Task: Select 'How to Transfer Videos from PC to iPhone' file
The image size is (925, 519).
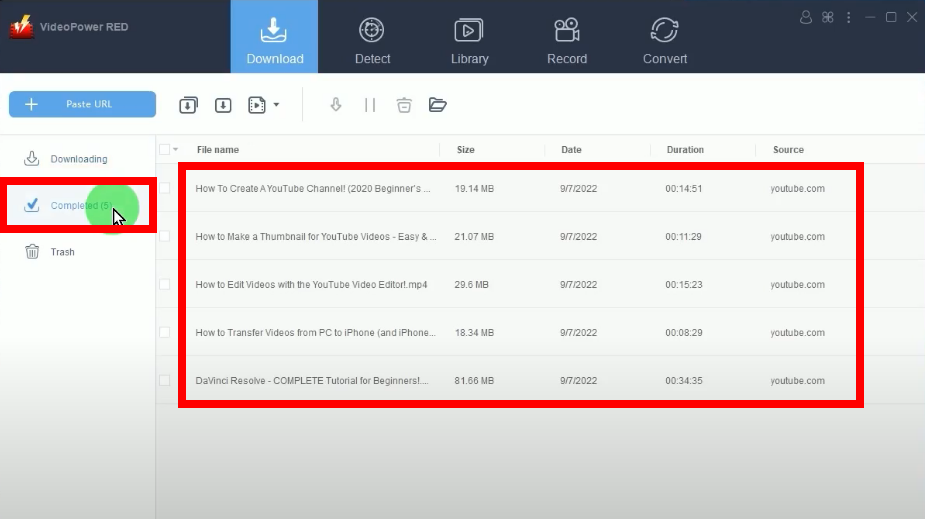Action: tap(316, 333)
